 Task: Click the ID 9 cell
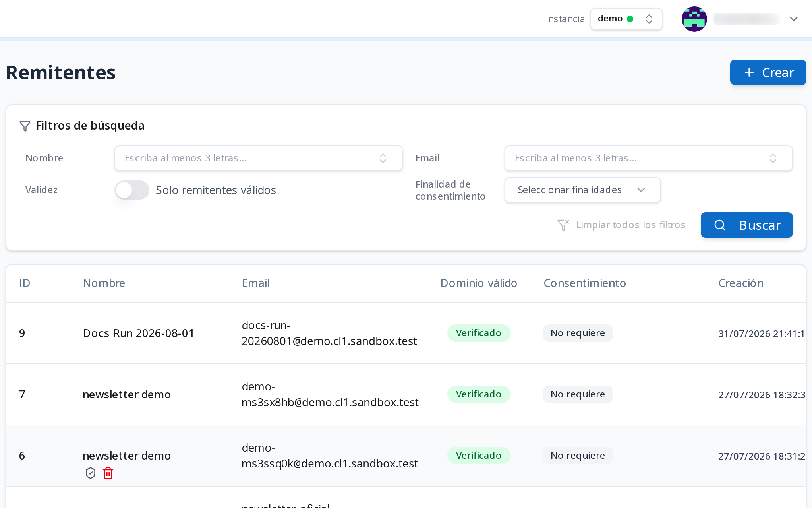[22, 333]
